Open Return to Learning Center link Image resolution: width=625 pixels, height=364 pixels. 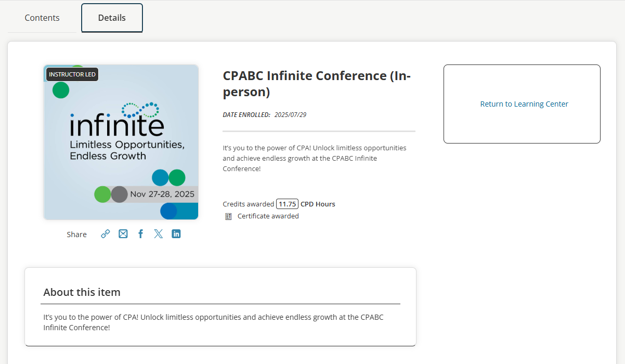pos(524,104)
